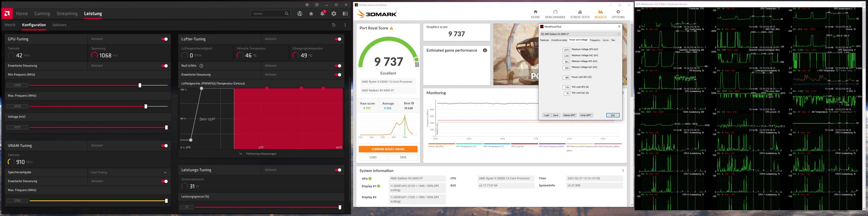Open the three-dot menu in Konfiguration tab

tap(345, 25)
